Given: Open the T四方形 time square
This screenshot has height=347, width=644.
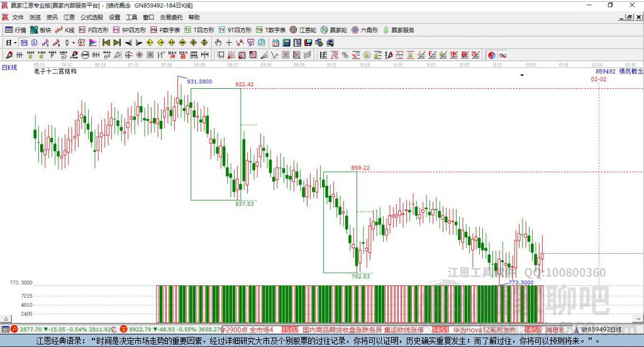Looking at the screenshot, I should tap(199, 30).
